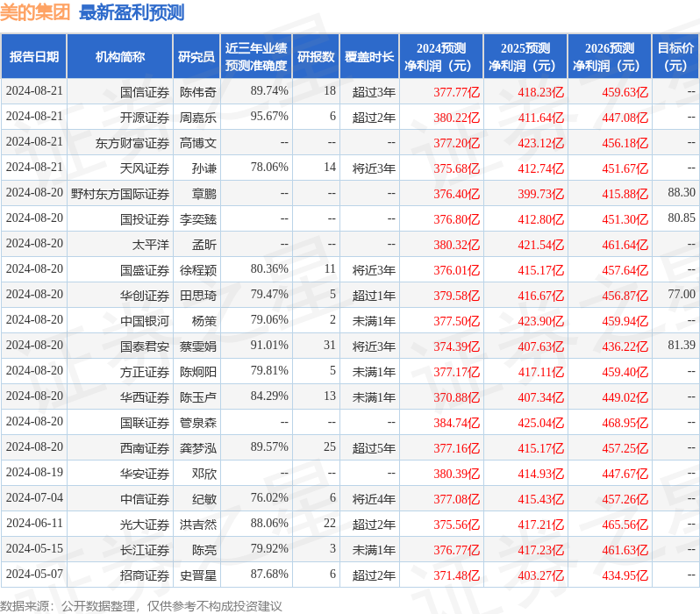This screenshot has height=614, width=700.
Task: Select institution 中信证券
Action: [145, 499]
